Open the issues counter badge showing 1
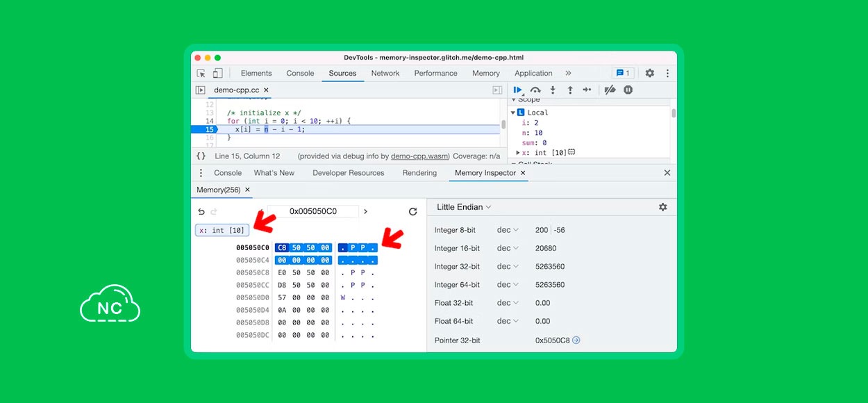 (623, 73)
